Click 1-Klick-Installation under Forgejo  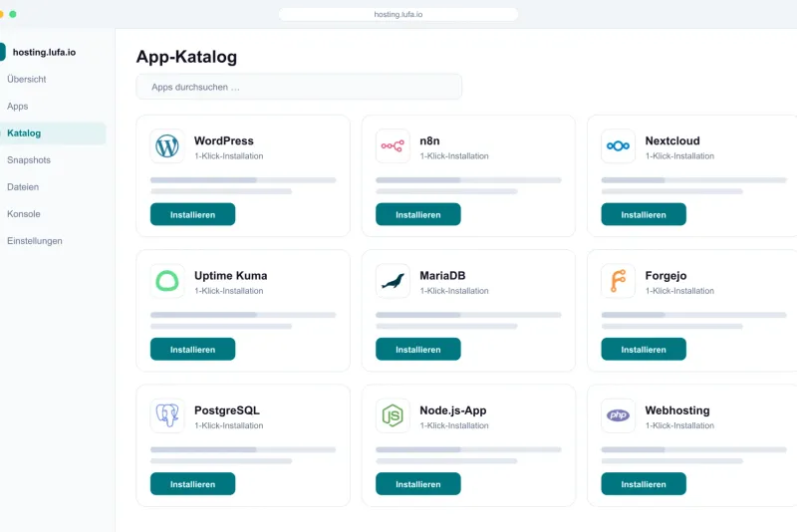[679, 291]
